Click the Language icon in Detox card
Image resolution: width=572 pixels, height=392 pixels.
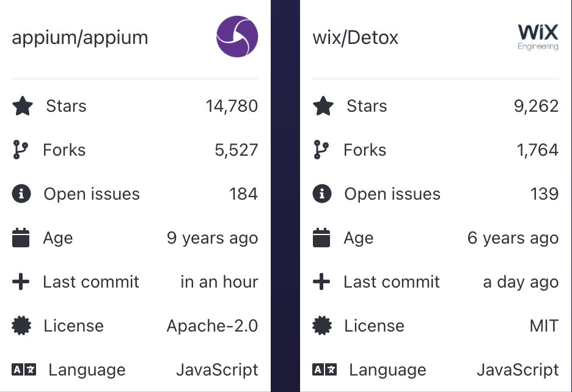(x=324, y=370)
